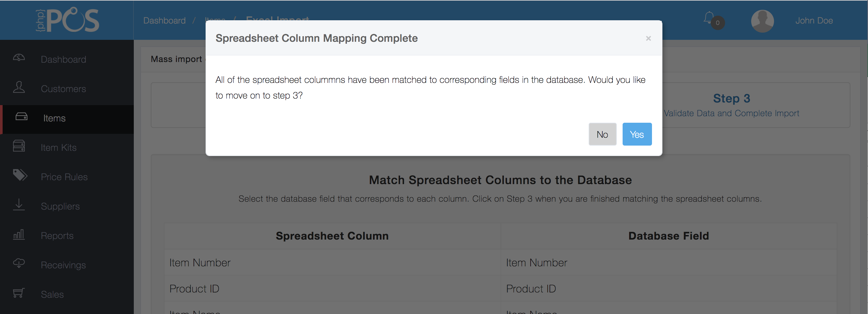This screenshot has width=868, height=314.
Task: Close the mapping complete dialog
Action: [648, 39]
